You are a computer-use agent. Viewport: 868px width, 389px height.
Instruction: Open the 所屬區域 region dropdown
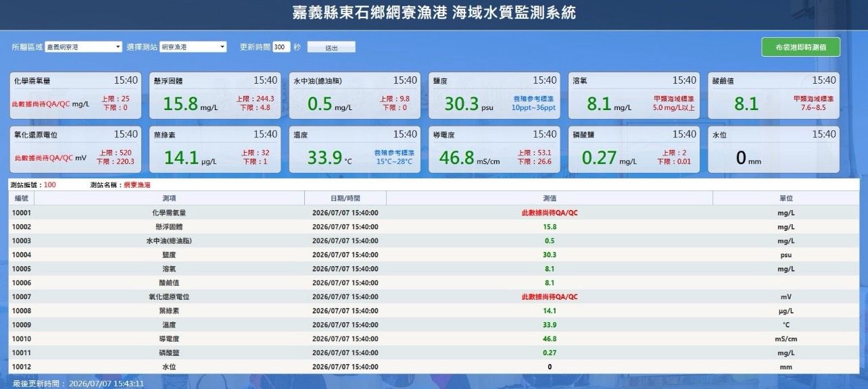83,47
